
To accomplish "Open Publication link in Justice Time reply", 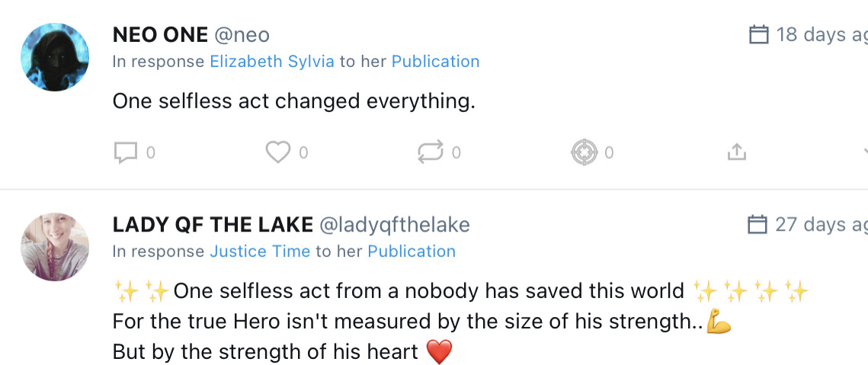I will pyautogui.click(x=412, y=251).
